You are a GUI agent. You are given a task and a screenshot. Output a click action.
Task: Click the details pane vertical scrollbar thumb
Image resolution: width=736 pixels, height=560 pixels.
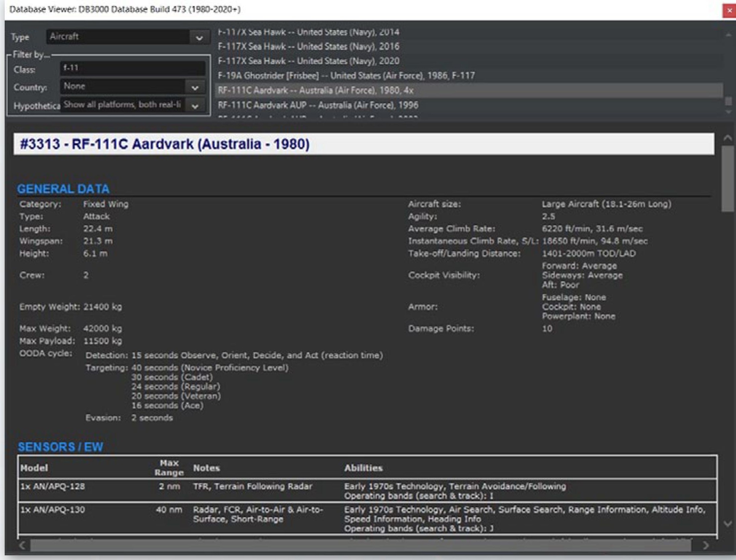(728, 179)
